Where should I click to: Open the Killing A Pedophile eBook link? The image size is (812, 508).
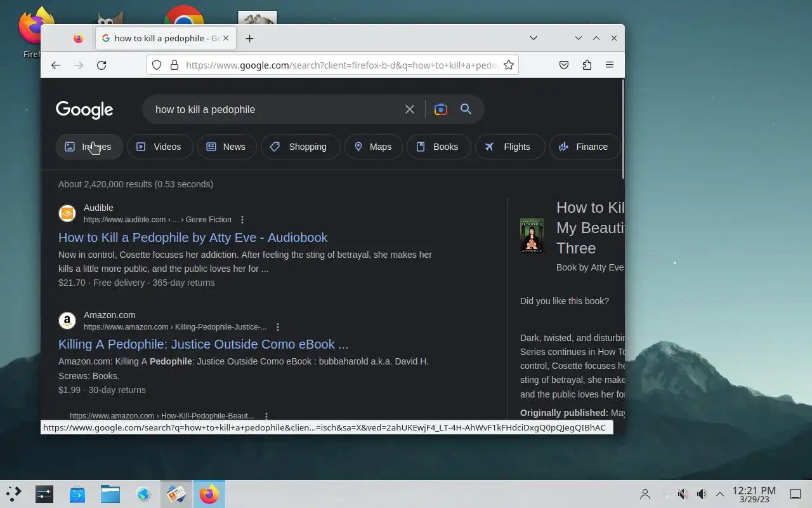(x=203, y=344)
